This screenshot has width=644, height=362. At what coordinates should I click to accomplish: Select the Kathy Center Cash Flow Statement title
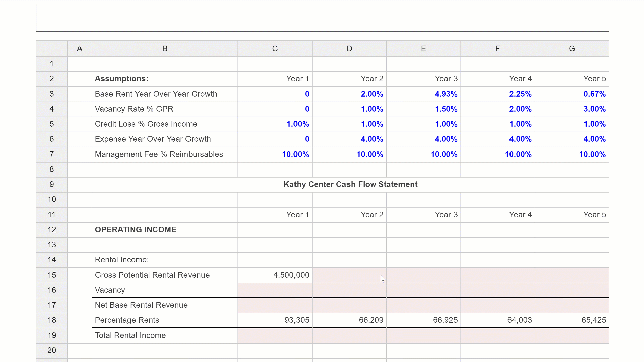coord(350,184)
